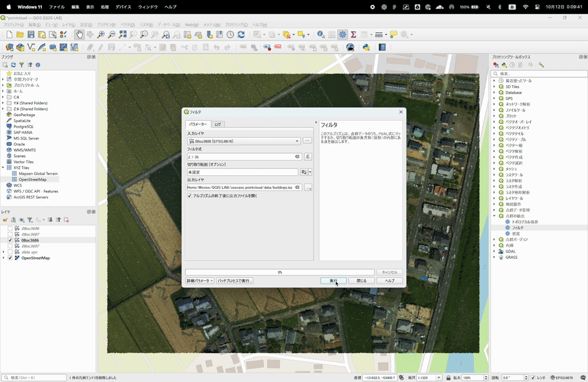Open a project with the folder icon
This screenshot has width=588, height=382.
[x=20, y=35]
